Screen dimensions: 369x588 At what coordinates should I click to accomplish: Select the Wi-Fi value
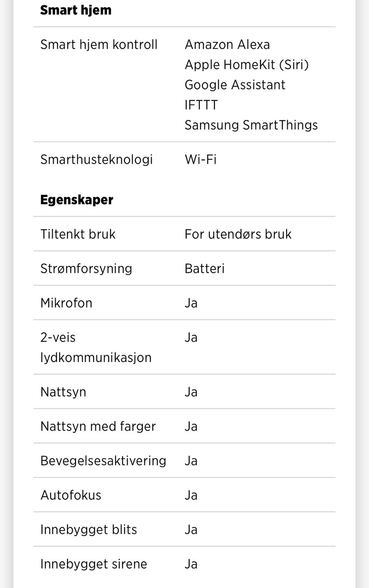(201, 159)
